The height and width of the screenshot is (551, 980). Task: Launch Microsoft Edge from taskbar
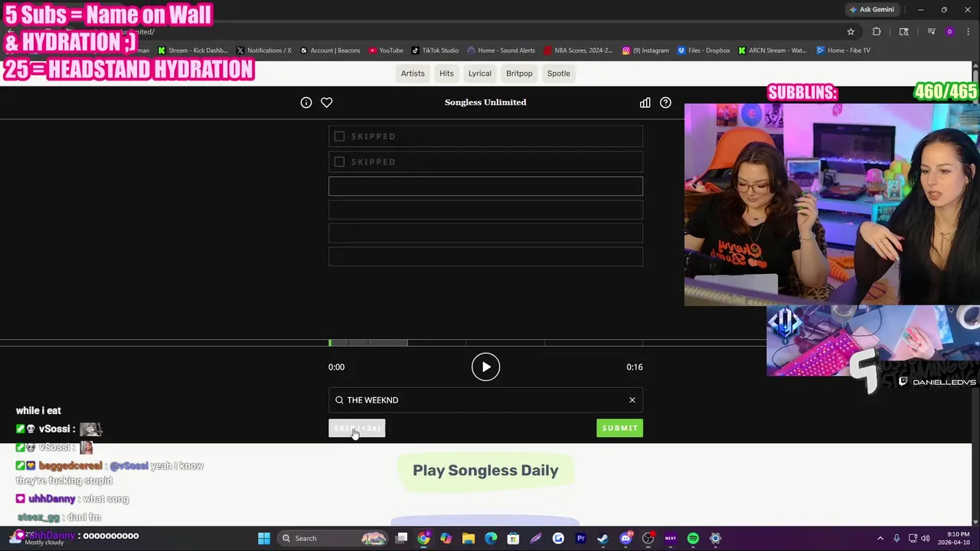491,538
